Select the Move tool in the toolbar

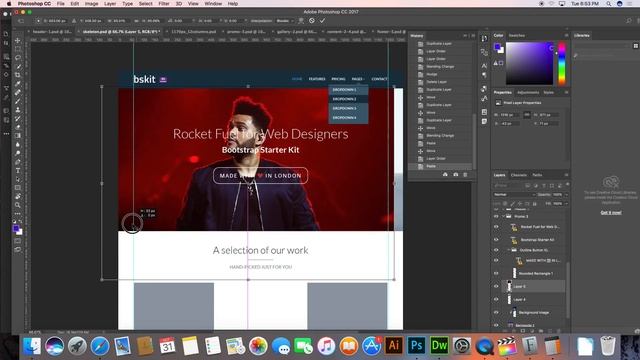pos(18,40)
